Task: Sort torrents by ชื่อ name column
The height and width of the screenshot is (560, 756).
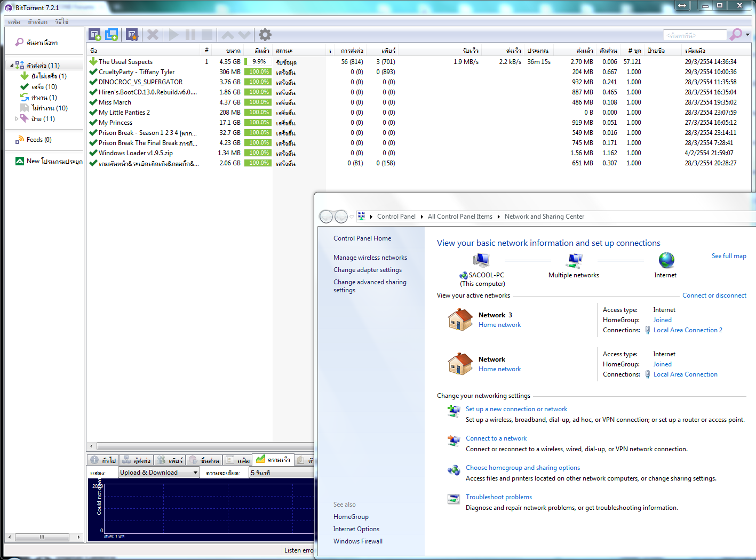Action: tap(144, 51)
